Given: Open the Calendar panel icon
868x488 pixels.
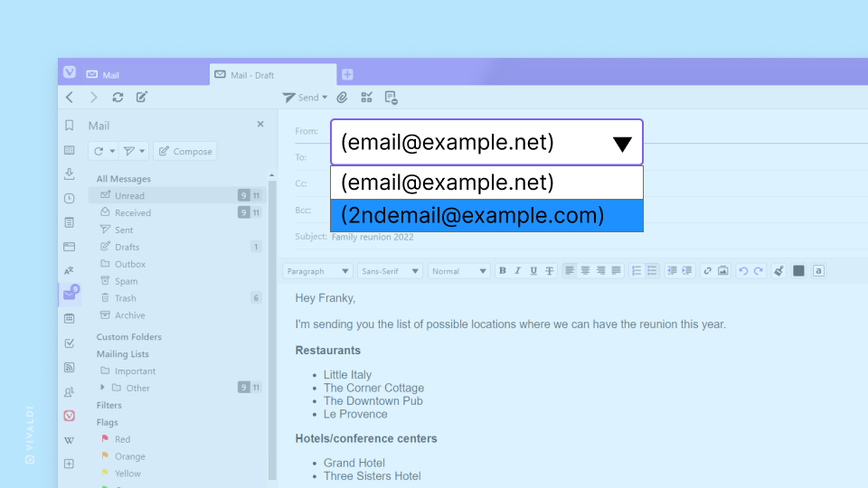Looking at the screenshot, I should click(70, 319).
